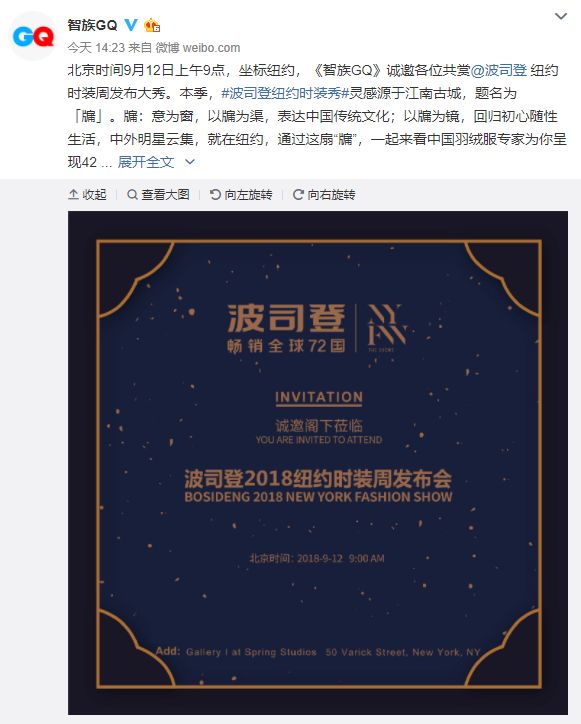Open the @波司登 mention link
This screenshot has width=581, height=724.
tap(499, 70)
